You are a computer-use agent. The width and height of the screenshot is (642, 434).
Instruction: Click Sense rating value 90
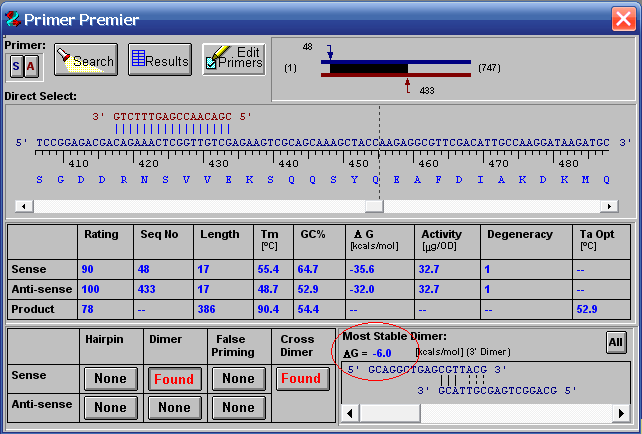coord(87,269)
